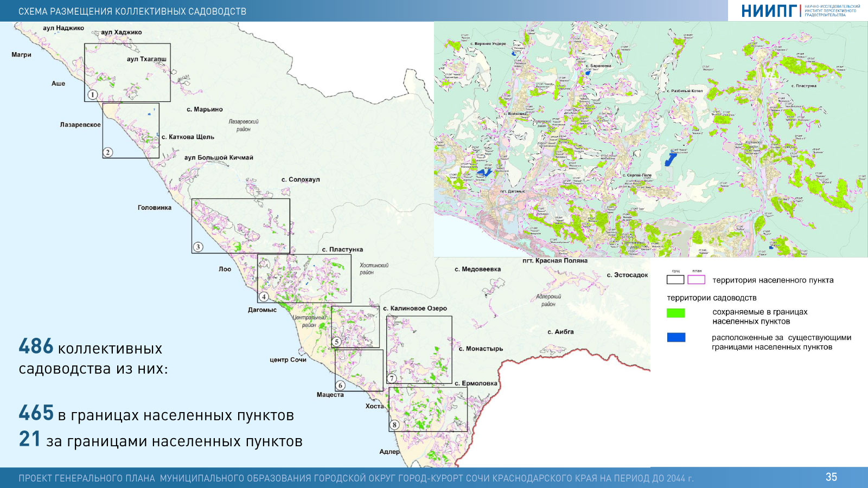
Task: Click the map label 'с. Аибга'
Action: click(x=560, y=332)
